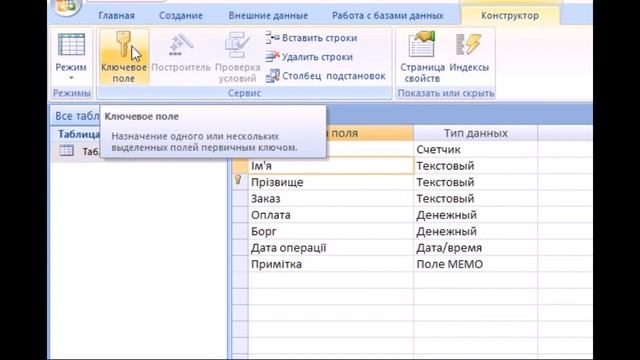Open data type Денежный for Оплата
The width and height of the screenshot is (640, 360).
pos(476,215)
